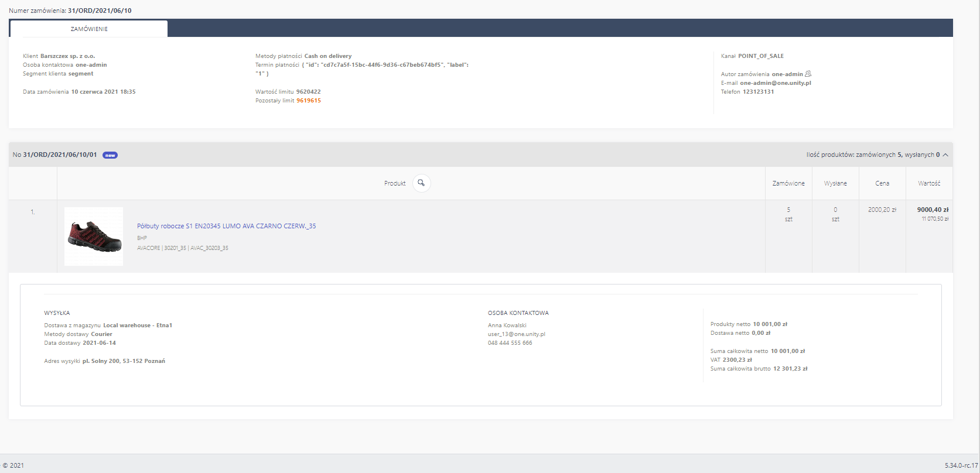Click the product search magnifier icon

click(421, 183)
